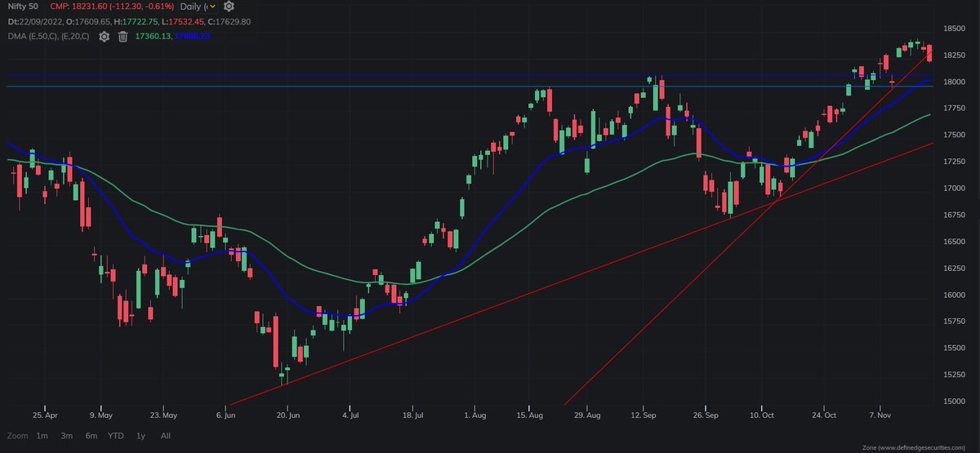This screenshot has height=453, width=980.
Task: Click the Zone definedgesecurities.com credit text
Action: (x=915, y=447)
